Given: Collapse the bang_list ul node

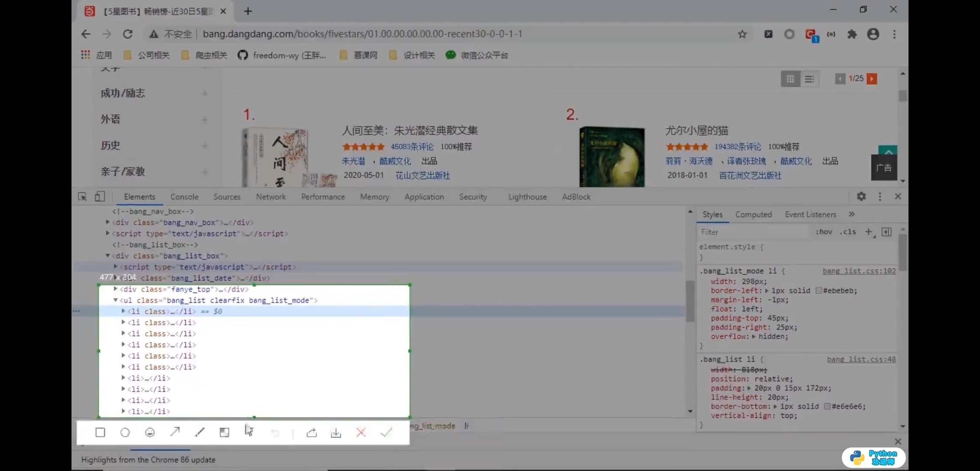Looking at the screenshot, I should click(x=116, y=300).
